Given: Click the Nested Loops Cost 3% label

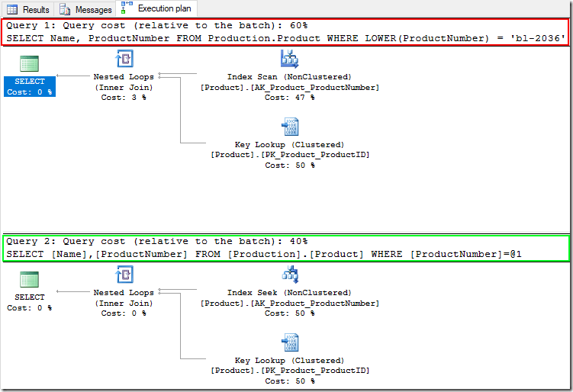Looking at the screenshot, I should click(x=124, y=98).
